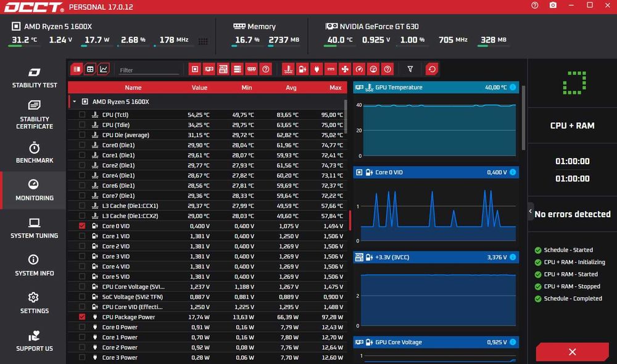Collapse the AMD Ryzen 5 1600X group
This screenshot has width=617, height=364.
75,102
